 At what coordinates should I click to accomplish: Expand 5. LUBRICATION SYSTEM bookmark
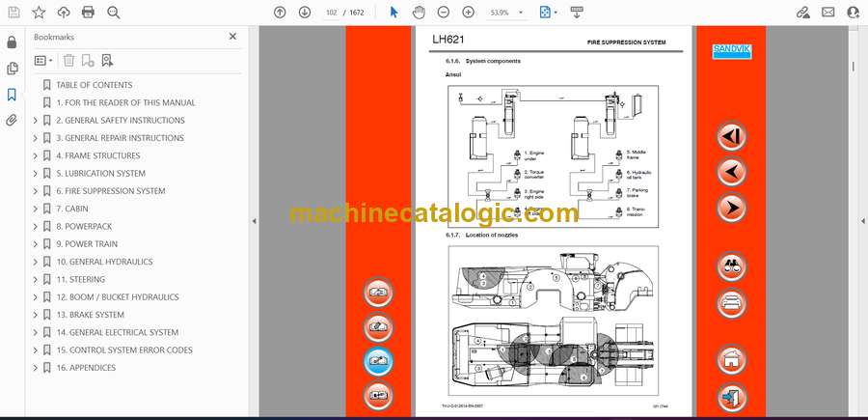tap(36, 174)
